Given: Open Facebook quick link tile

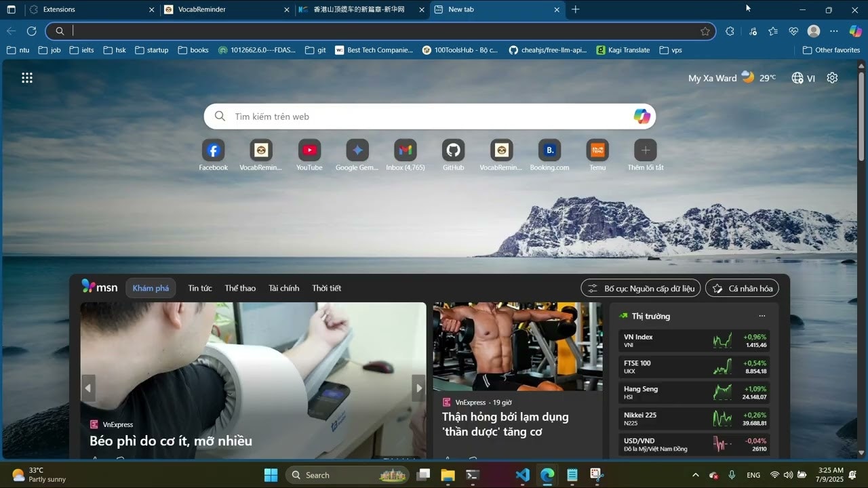Looking at the screenshot, I should click(x=213, y=155).
